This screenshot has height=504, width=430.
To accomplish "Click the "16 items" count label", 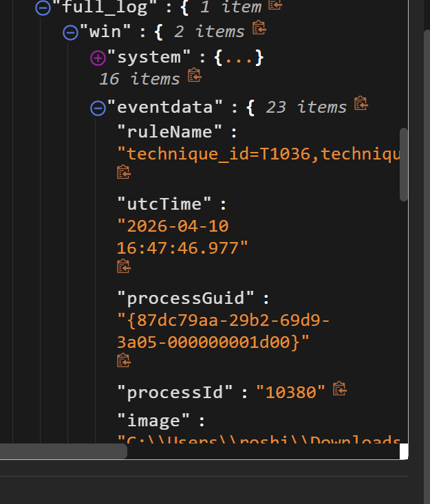I will [x=139, y=79].
